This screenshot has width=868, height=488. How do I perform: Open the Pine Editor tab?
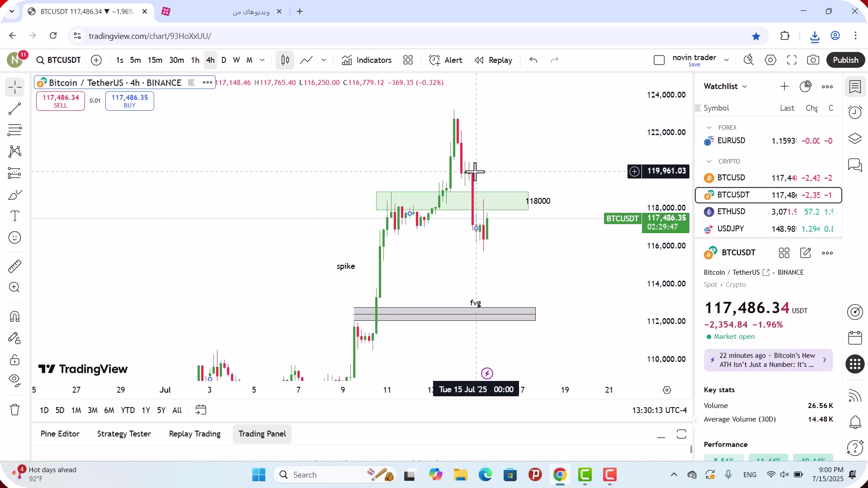click(x=60, y=434)
